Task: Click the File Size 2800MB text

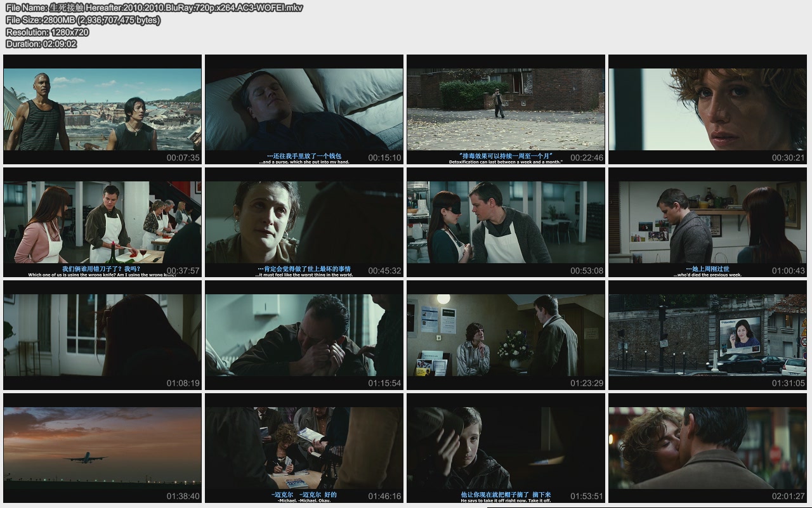Action: [x=83, y=20]
